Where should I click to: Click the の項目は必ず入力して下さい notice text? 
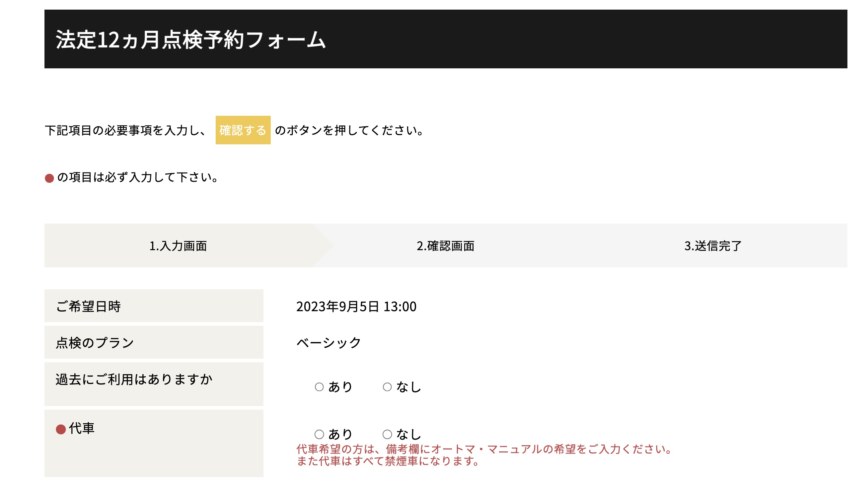point(138,177)
